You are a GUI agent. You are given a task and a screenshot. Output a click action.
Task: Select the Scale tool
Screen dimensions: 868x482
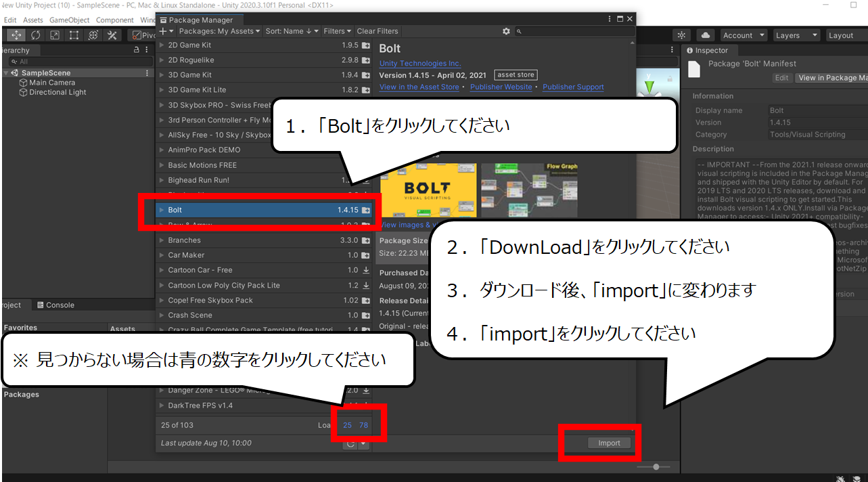coord(55,35)
